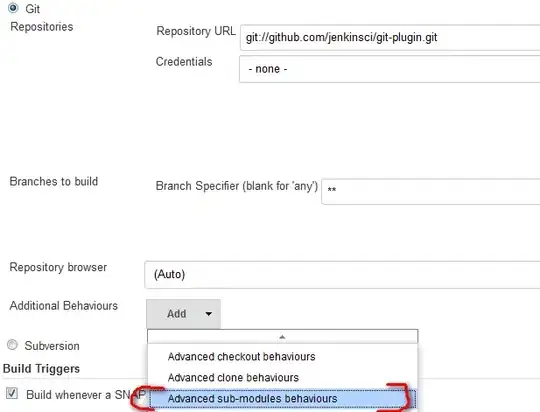This screenshot has width=540, height=412.
Task: Click the Branches to build label
Action: (54, 182)
